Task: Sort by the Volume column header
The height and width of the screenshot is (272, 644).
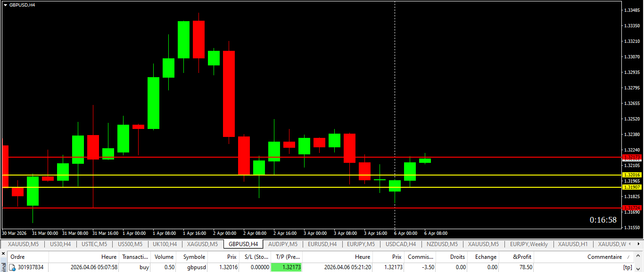Action: (x=164, y=257)
